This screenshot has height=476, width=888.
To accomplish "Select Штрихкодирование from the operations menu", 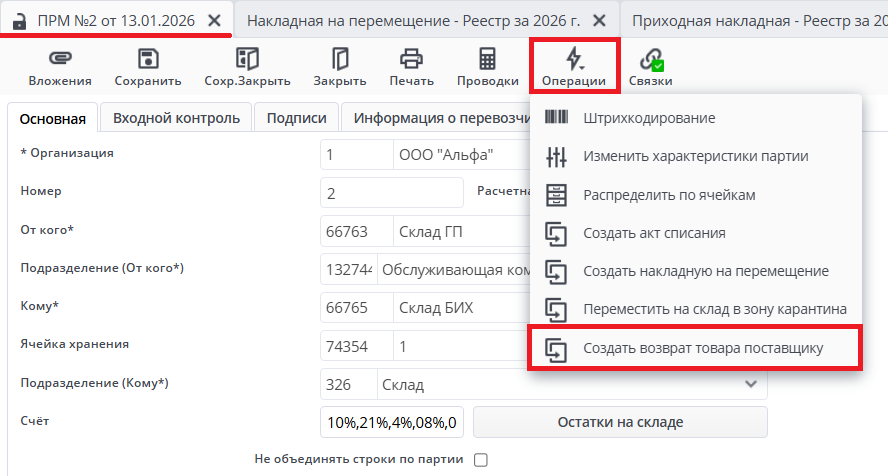I will pyautogui.click(x=649, y=118).
